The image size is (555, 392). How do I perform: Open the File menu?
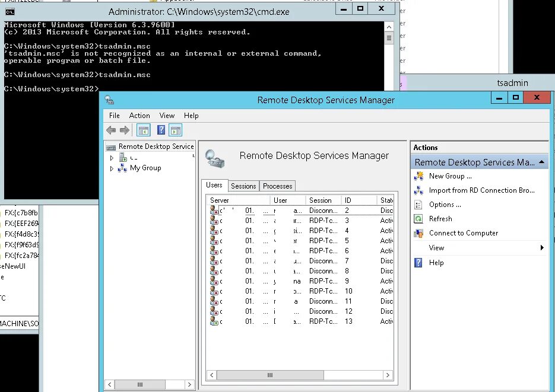tap(115, 116)
